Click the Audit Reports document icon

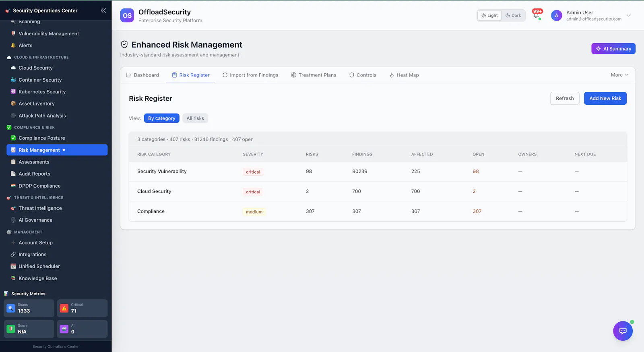coord(13,174)
